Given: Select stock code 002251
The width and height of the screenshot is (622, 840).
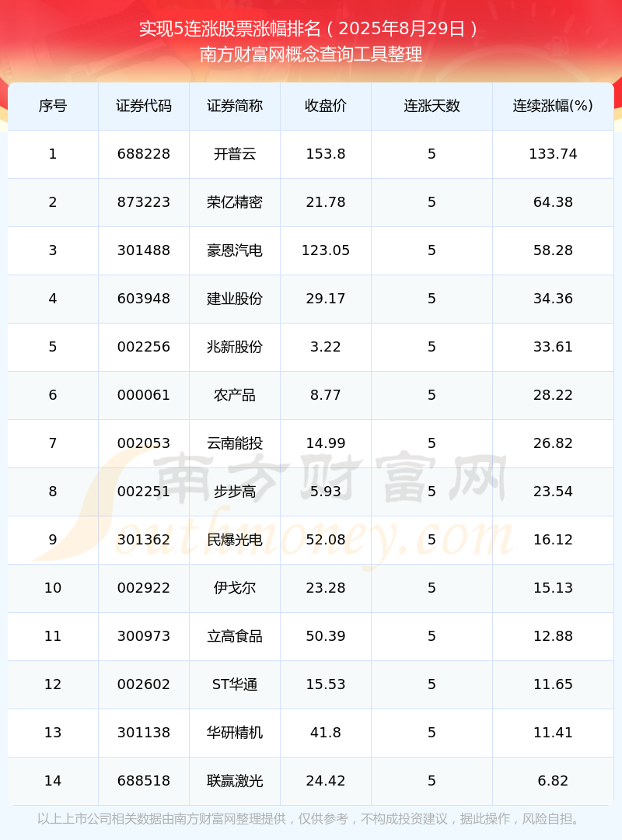Looking at the screenshot, I should (x=144, y=492).
